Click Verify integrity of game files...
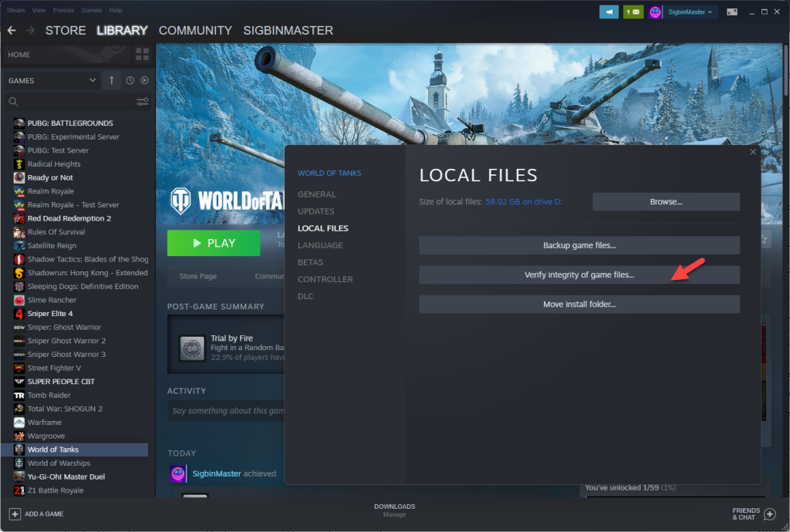 click(579, 274)
